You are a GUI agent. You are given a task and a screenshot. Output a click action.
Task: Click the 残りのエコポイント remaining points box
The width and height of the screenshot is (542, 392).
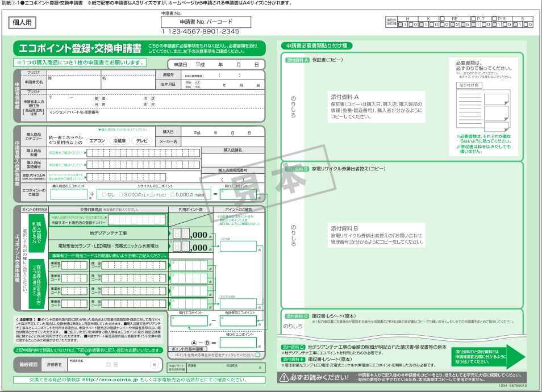coord(238,343)
